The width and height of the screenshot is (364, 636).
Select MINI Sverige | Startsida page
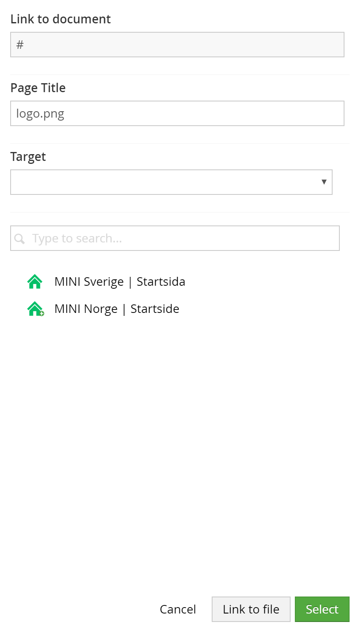[120, 282]
